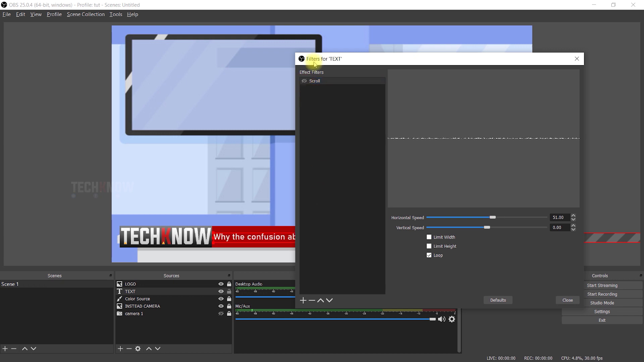The height and width of the screenshot is (362, 644).
Task: Mute the Mic/Aux audio
Action: (x=442, y=319)
